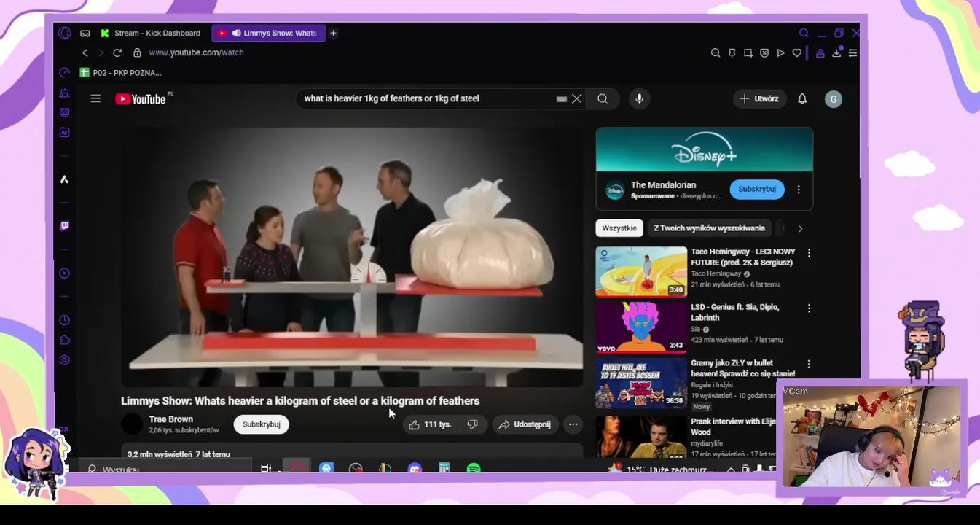Open YouTube notifications bell
Screen dimensions: 980x525
[802, 98]
